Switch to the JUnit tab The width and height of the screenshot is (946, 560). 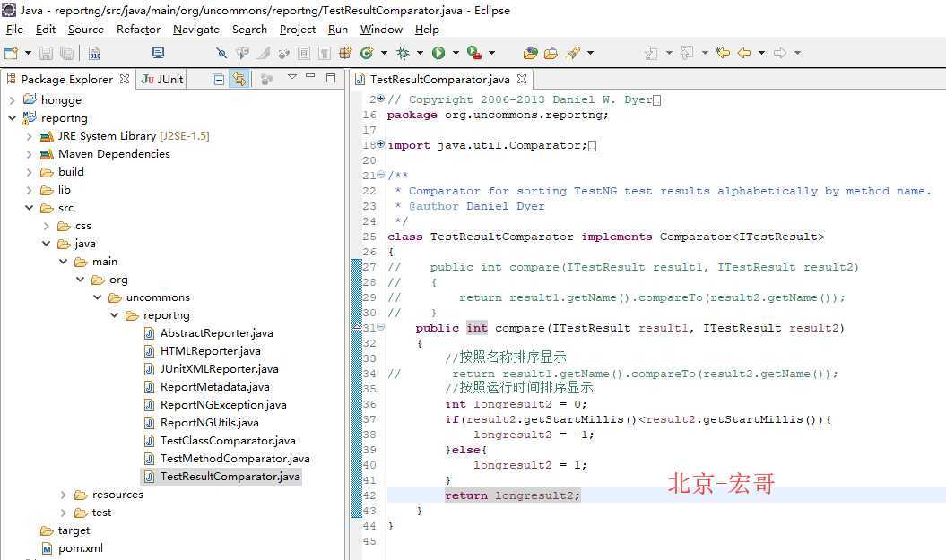(x=161, y=79)
